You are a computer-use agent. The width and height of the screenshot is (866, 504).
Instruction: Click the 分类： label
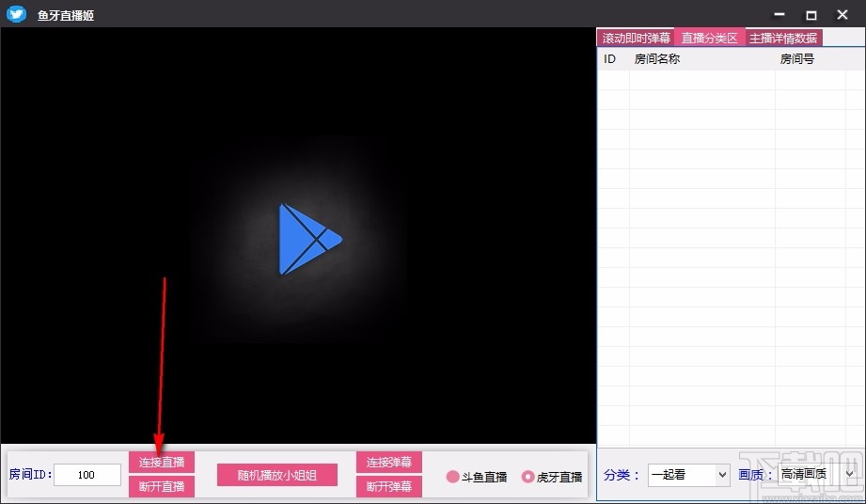(622, 475)
